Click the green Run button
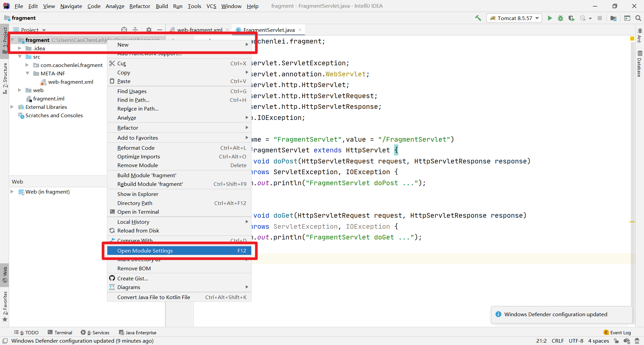This screenshot has height=345, width=644. click(550, 18)
